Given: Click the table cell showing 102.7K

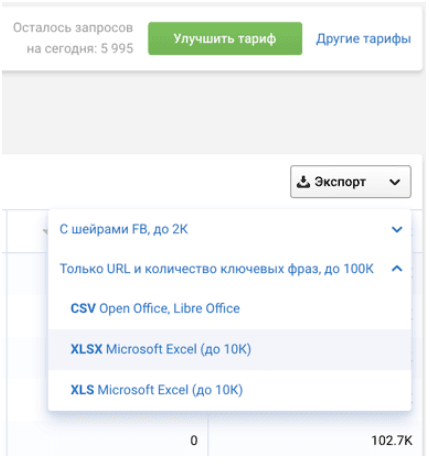Looking at the screenshot, I should pyautogui.click(x=392, y=441).
